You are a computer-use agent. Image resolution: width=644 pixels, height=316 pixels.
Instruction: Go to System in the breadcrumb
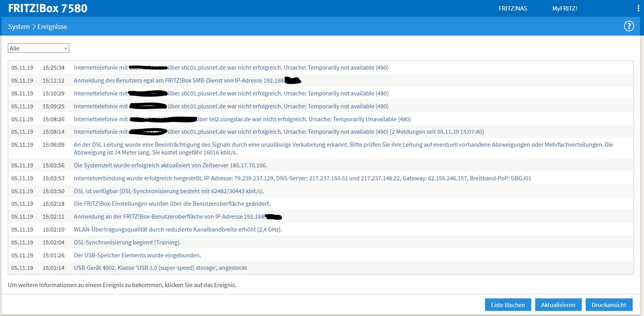tap(19, 27)
